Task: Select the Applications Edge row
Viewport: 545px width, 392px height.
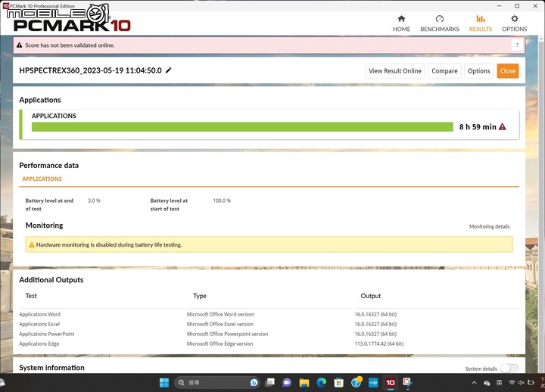Action: pos(269,344)
